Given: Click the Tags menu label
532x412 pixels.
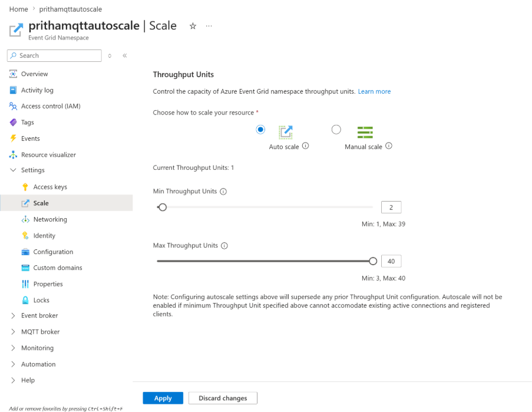Looking at the screenshot, I should [28, 123].
